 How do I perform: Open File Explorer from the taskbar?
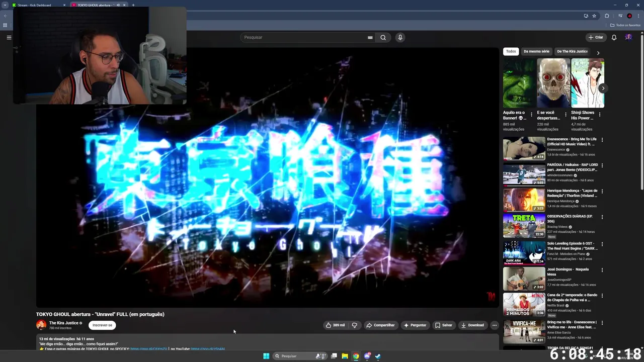point(345,356)
